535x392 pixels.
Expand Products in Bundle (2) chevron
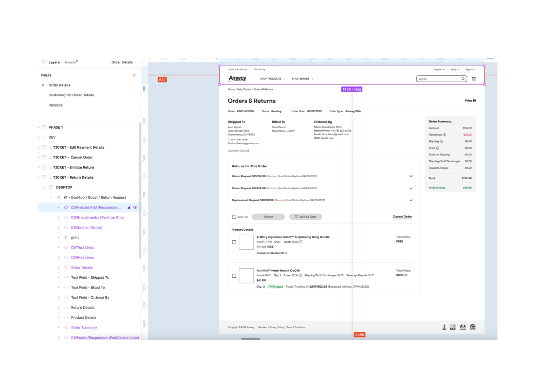coord(286,253)
